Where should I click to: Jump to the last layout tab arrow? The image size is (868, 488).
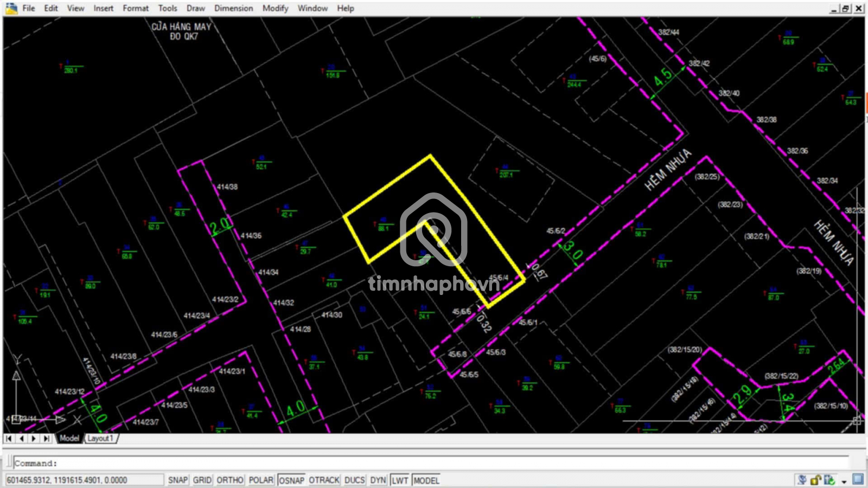pos(47,438)
